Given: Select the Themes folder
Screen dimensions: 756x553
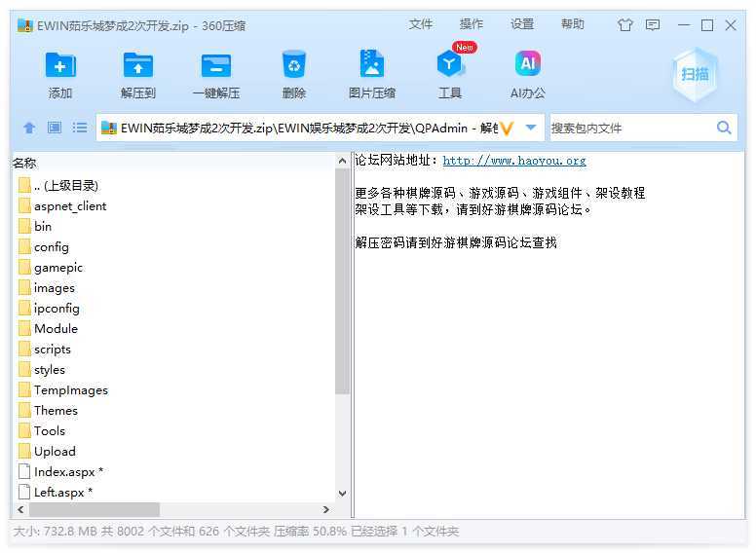Looking at the screenshot, I should click(x=48, y=411).
